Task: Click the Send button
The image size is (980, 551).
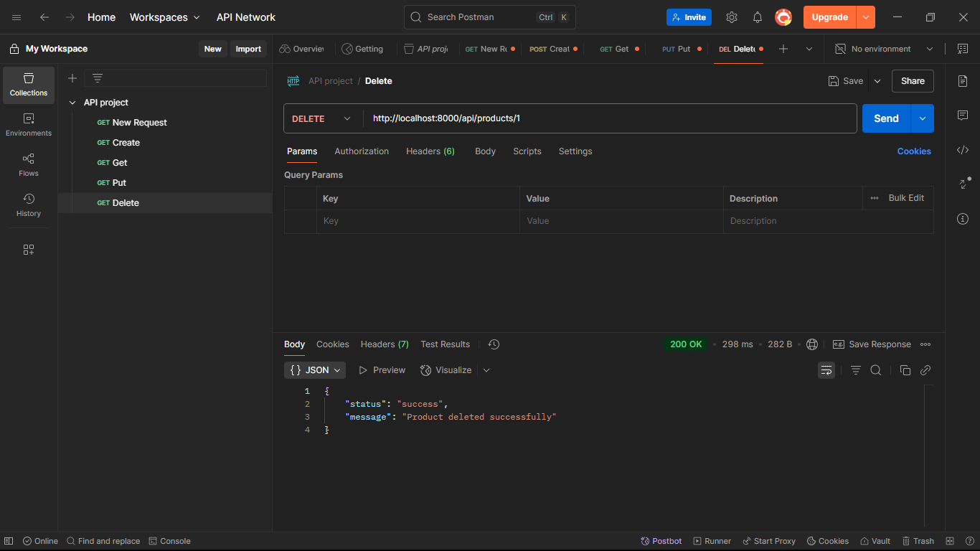Action: point(886,118)
